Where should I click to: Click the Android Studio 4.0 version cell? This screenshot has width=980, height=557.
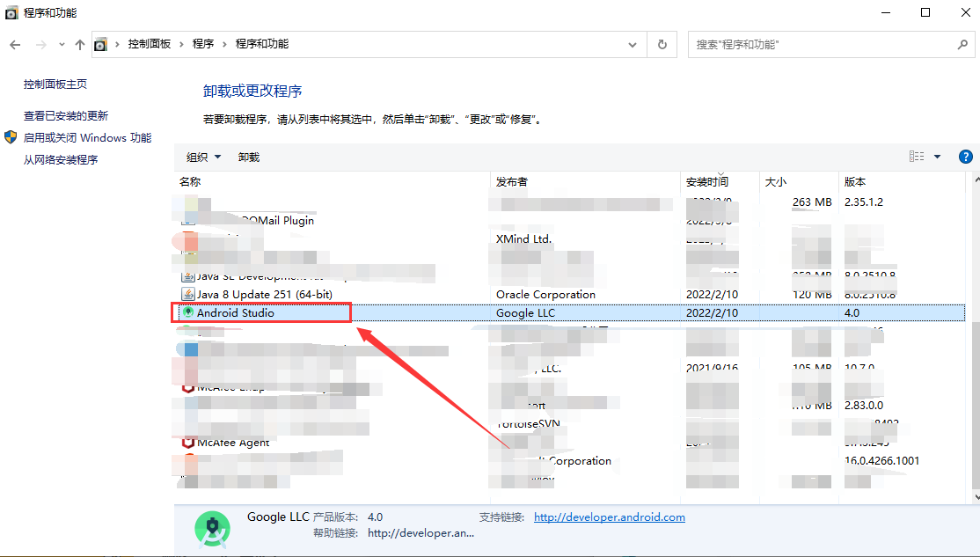coord(852,312)
